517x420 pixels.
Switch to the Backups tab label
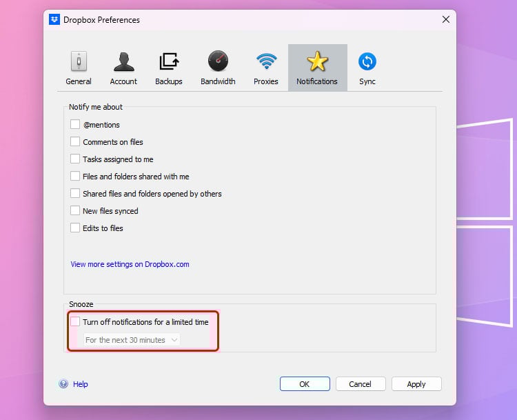[168, 81]
